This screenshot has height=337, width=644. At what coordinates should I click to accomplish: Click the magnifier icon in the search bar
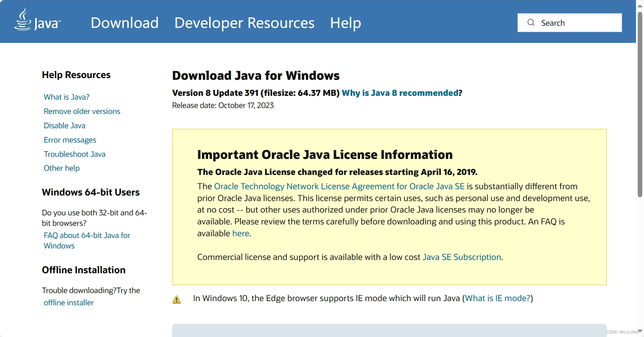point(531,22)
